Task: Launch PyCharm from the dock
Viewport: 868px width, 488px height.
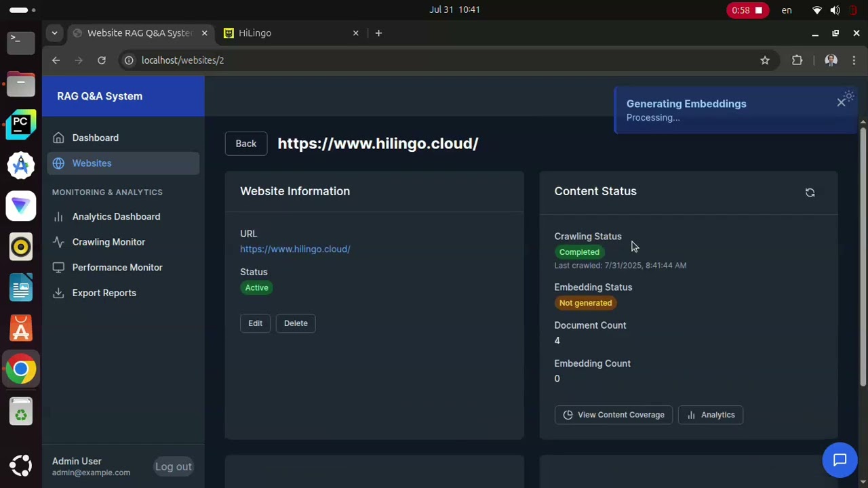Action: point(21,125)
